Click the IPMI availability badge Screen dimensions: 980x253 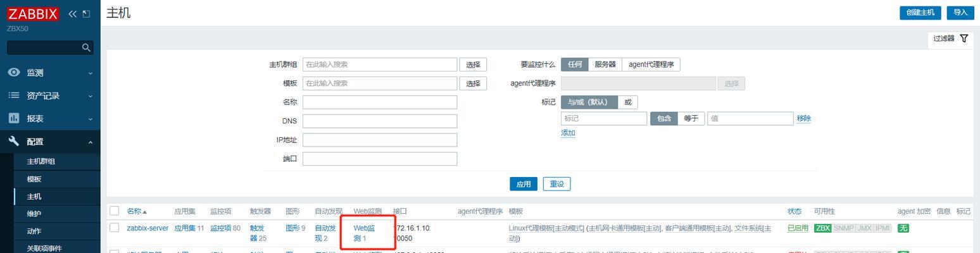click(883, 228)
